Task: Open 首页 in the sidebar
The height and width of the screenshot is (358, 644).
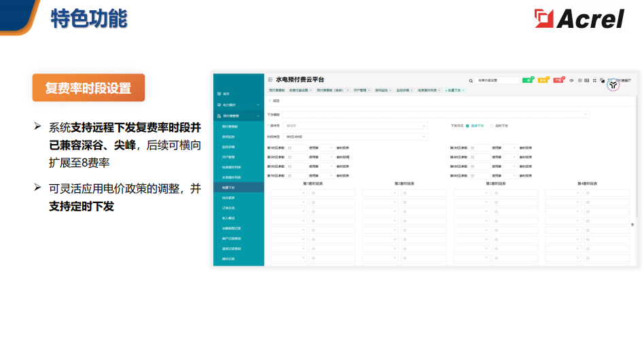Action: click(x=238, y=94)
